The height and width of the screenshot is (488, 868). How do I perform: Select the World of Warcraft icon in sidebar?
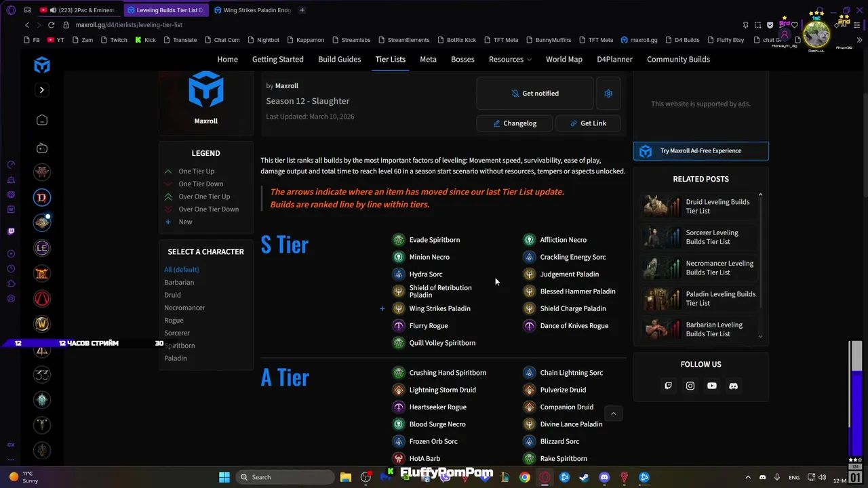[42, 325]
